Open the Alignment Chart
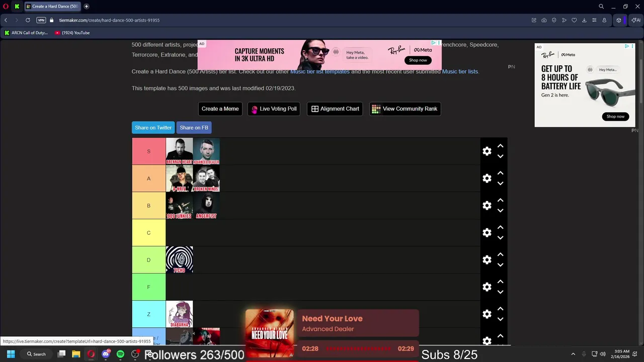The height and width of the screenshot is (362, 644). point(335,109)
